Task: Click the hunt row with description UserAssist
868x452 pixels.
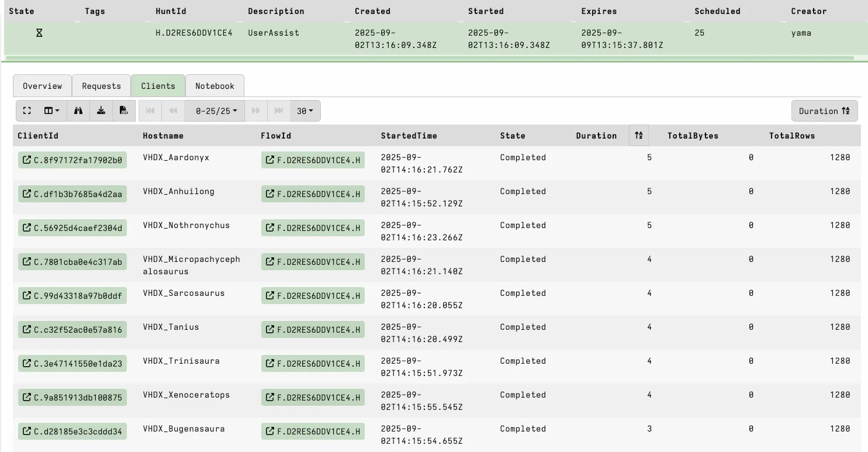Action: (x=274, y=33)
